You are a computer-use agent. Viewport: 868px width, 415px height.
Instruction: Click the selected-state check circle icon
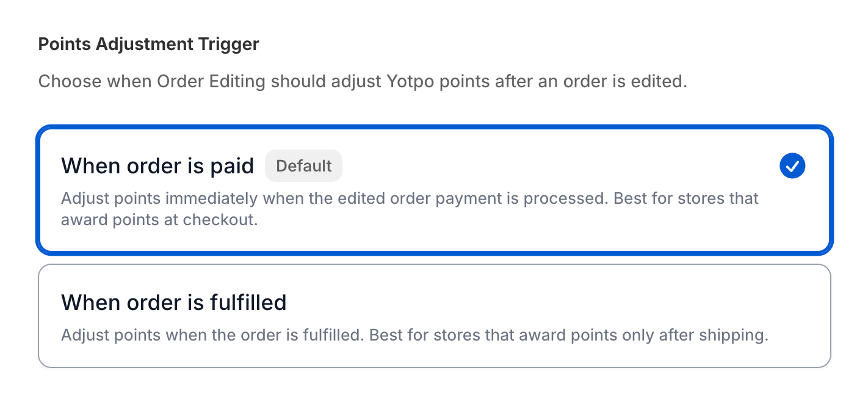[x=792, y=166]
